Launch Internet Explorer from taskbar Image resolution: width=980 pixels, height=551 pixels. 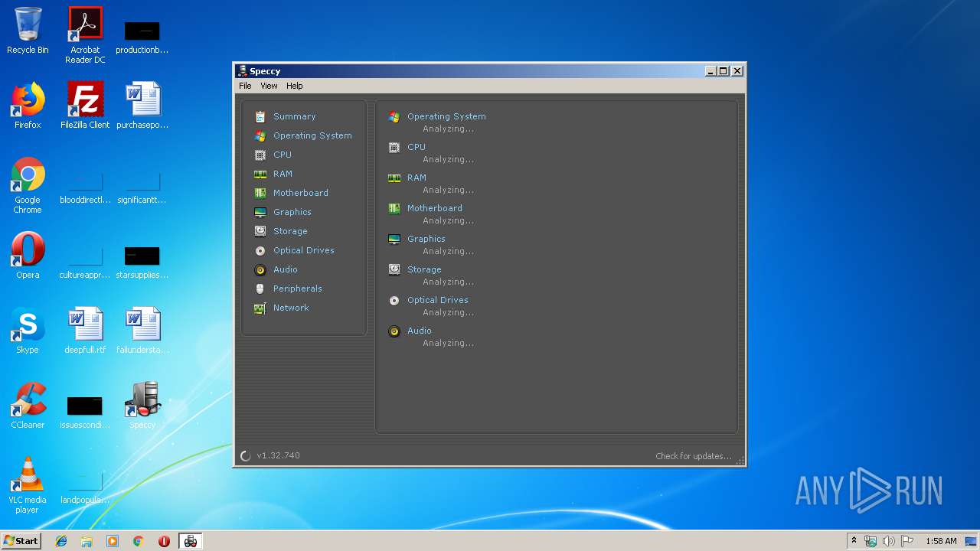61,541
